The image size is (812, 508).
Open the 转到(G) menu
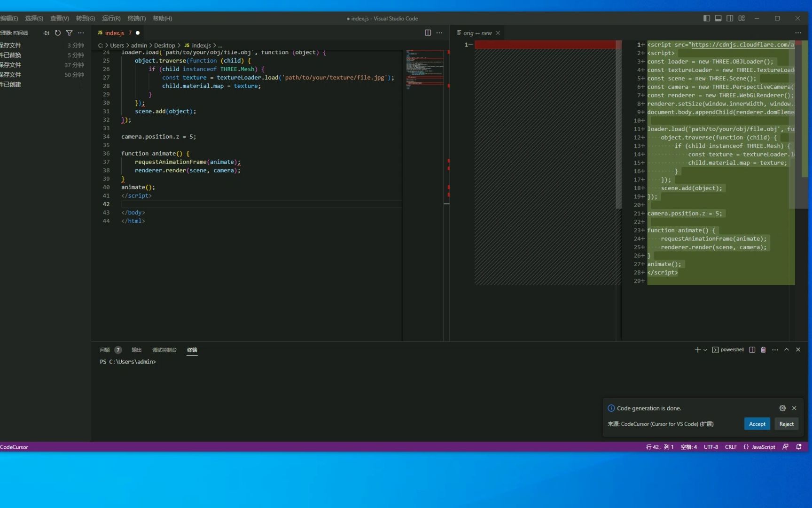86,18
